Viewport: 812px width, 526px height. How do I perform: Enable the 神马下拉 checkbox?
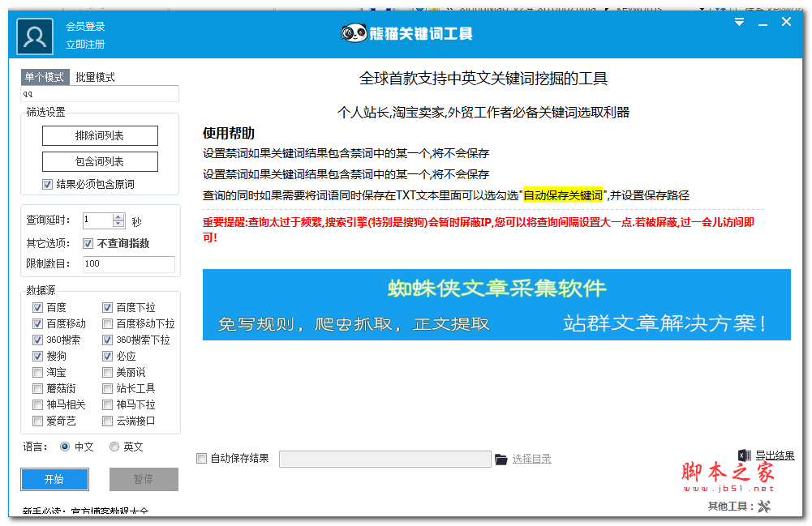pyautogui.click(x=107, y=404)
